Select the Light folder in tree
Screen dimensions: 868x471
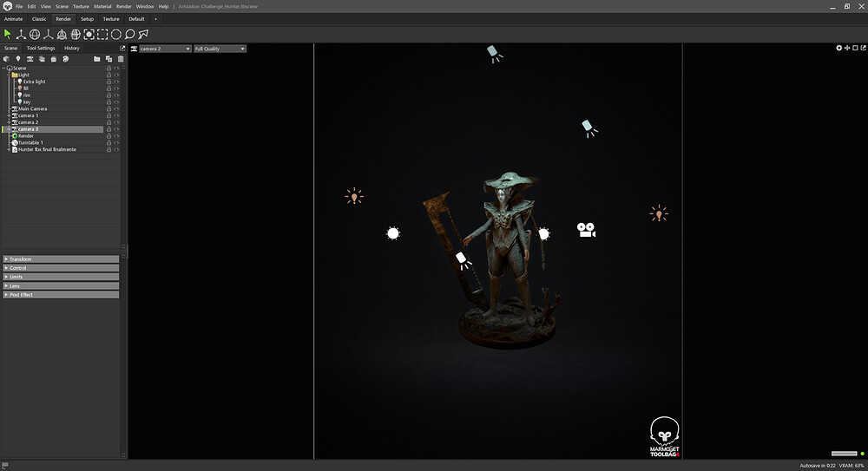pyautogui.click(x=23, y=75)
